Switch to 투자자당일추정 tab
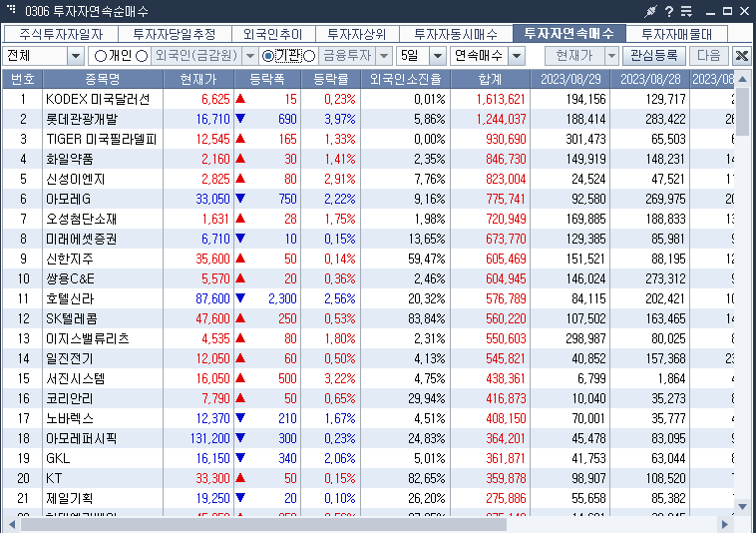This screenshot has height=533, width=756. (175, 34)
